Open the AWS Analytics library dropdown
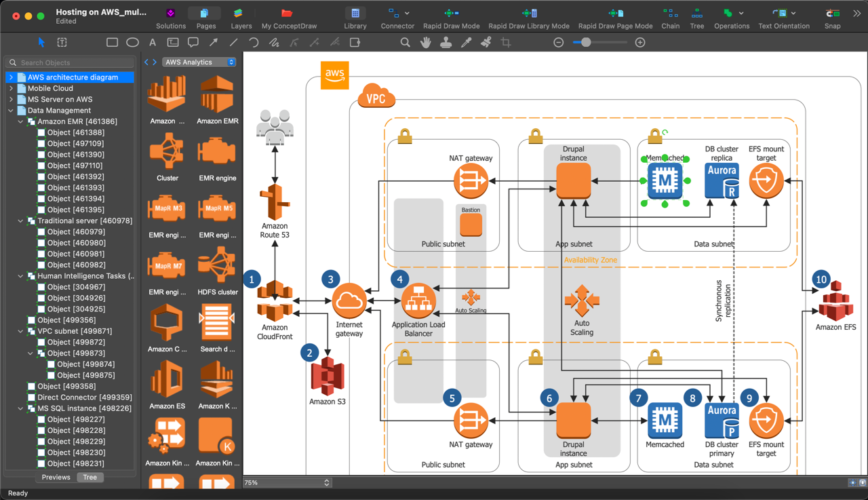The height and width of the screenshot is (500, 868). point(199,62)
